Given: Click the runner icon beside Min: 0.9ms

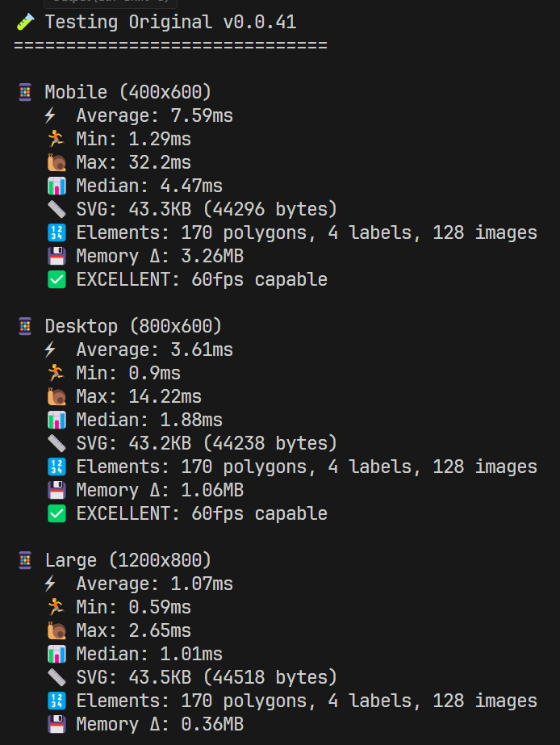Looking at the screenshot, I should [x=56, y=374].
